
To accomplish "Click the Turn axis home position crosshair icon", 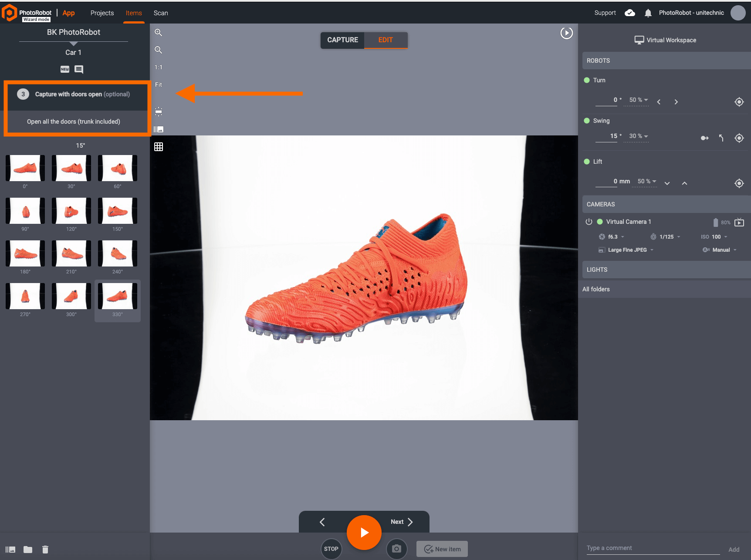I will click(739, 102).
